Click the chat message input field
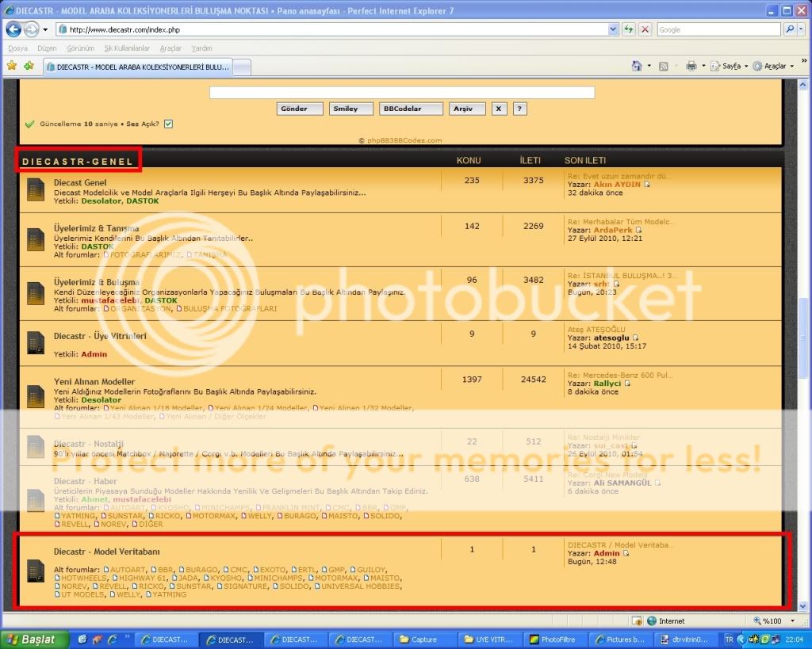Viewport: 812px width, 649px height. click(402, 93)
